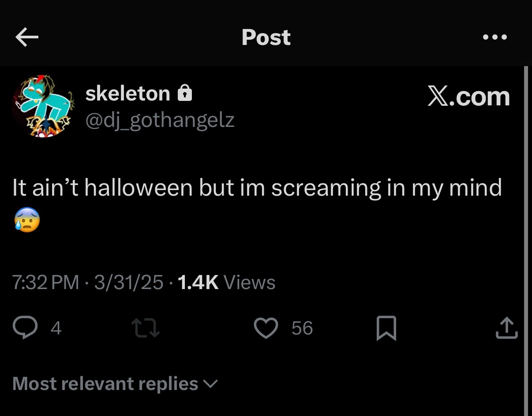Image resolution: width=532 pixels, height=416 pixels.
Task: Tap the padlock icon beside skeleton
Action: click(x=184, y=93)
